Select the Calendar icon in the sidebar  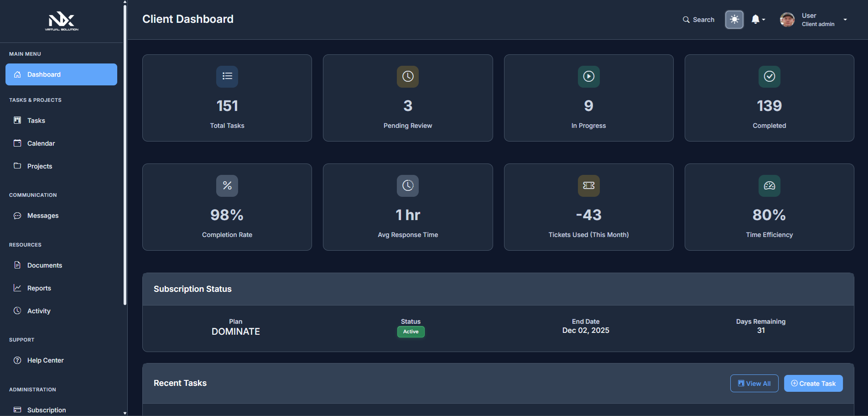[17, 143]
